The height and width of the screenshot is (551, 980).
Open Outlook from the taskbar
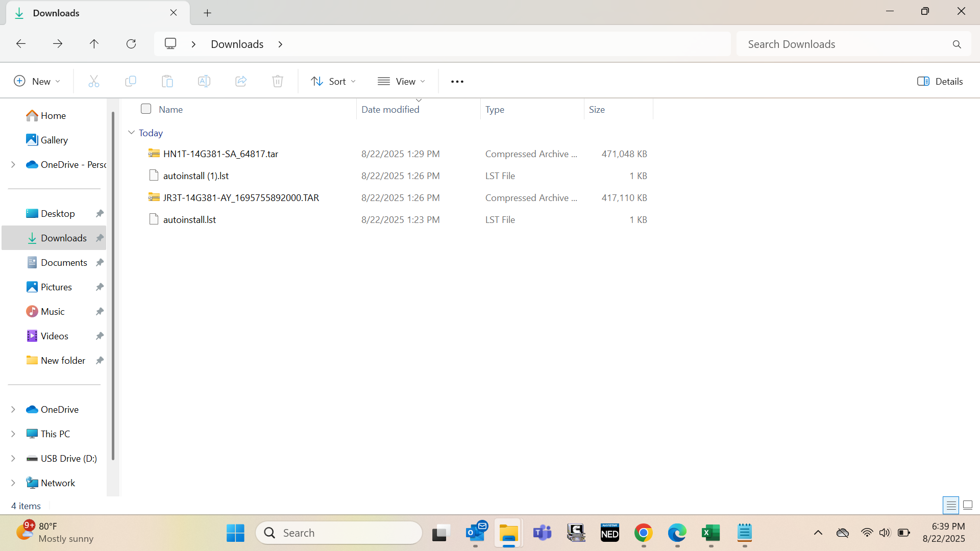pos(476,533)
